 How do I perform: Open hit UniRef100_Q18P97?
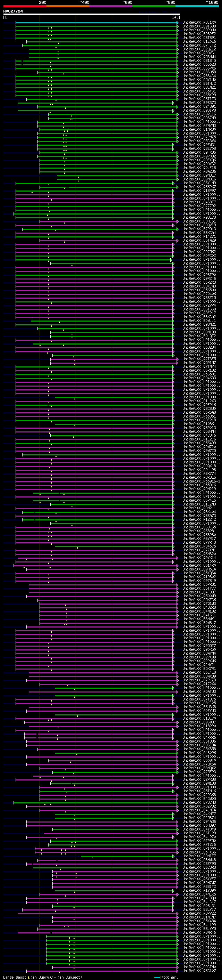(199, 191)
